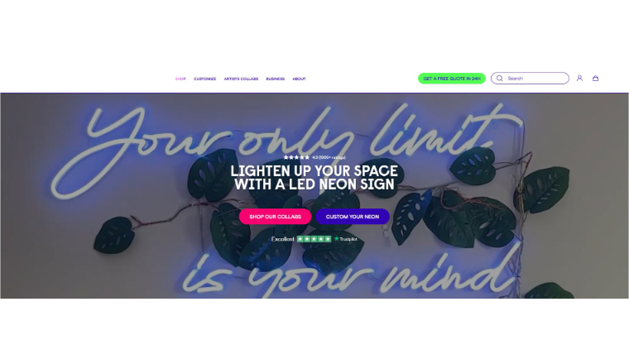This screenshot has width=629, height=364.
Task: Open the SHOP menu item
Action: (x=180, y=79)
